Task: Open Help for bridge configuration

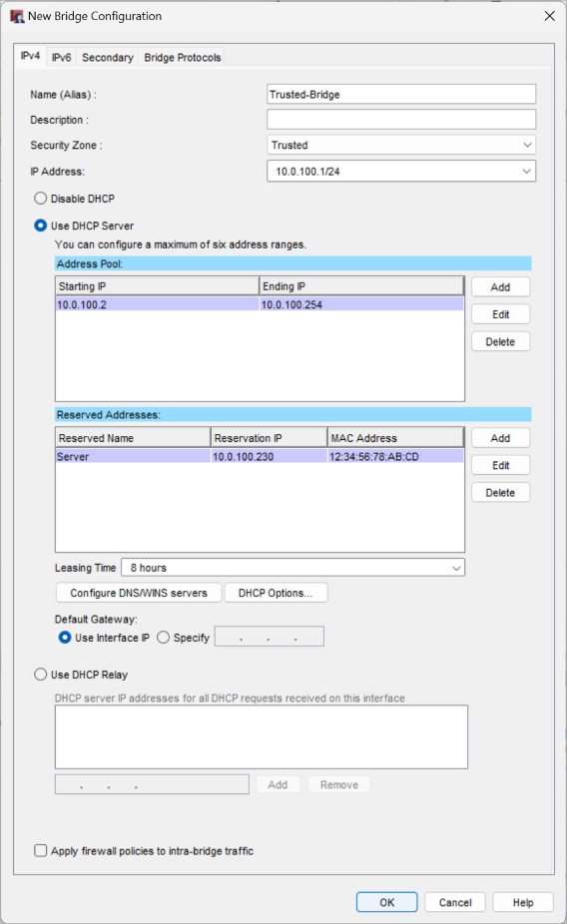Action: (x=523, y=902)
